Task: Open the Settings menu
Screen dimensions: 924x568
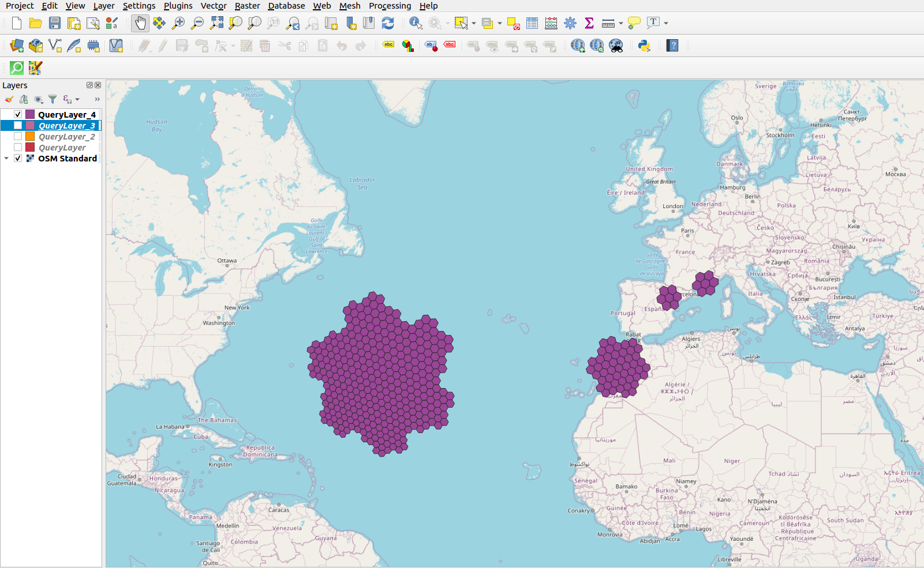Action: pyautogui.click(x=139, y=6)
